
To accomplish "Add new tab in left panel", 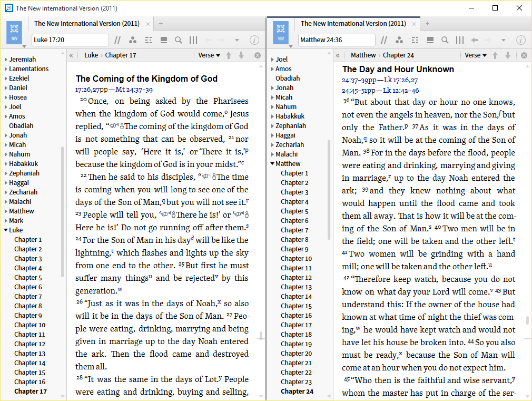I will tap(161, 23).
